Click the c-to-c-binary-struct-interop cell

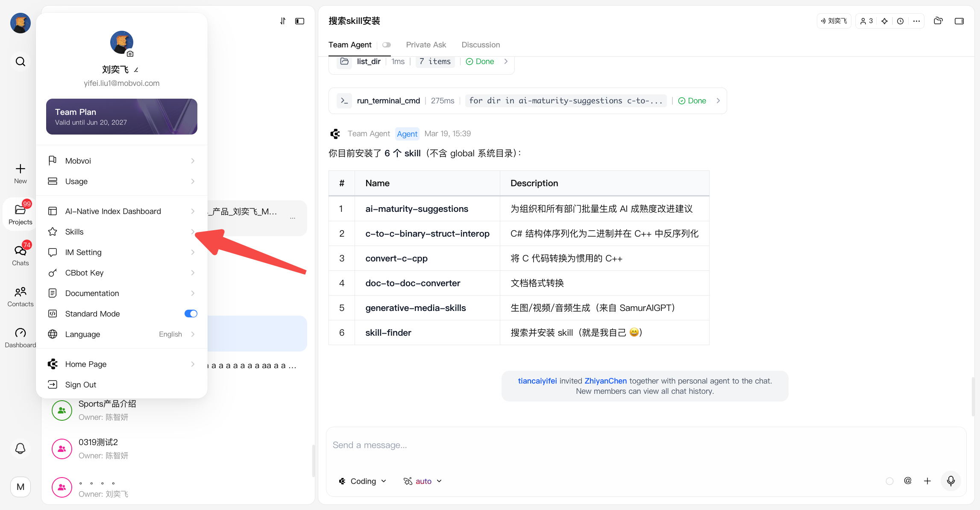click(x=428, y=233)
